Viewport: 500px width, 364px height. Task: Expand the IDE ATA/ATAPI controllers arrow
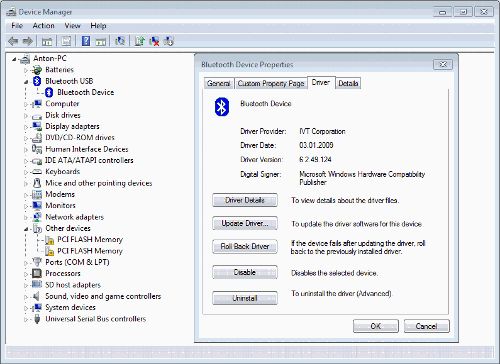(x=26, y=161)
